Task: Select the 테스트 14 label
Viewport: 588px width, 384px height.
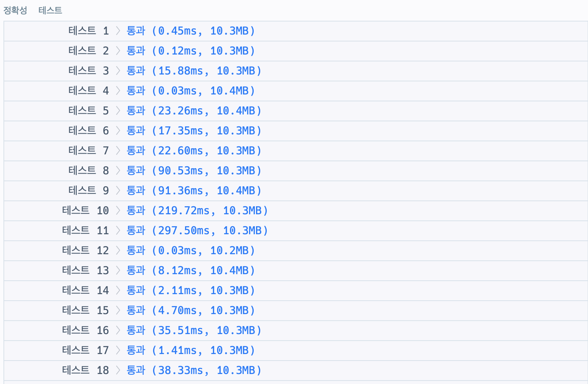Action: coord(86,290)
